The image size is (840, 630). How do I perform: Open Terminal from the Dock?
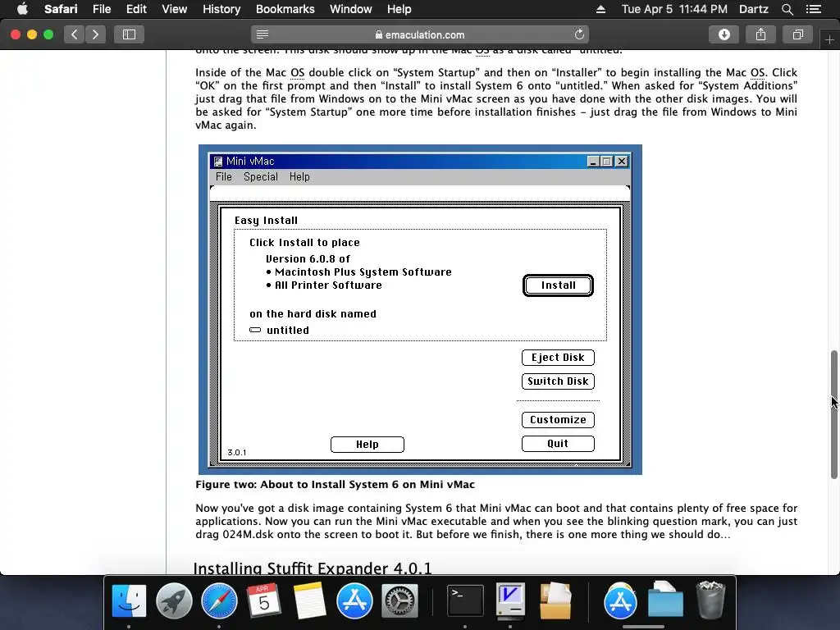[464, 600]
